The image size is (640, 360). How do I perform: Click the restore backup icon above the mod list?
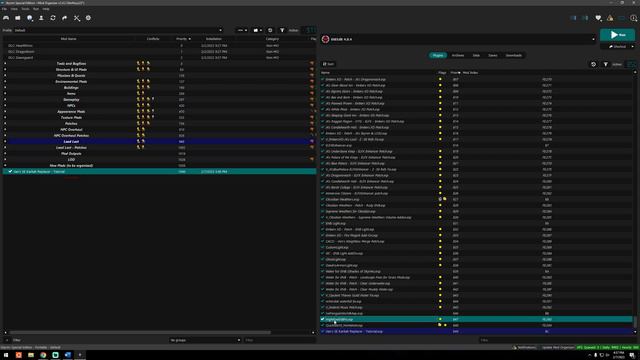[x=270, y=30]
